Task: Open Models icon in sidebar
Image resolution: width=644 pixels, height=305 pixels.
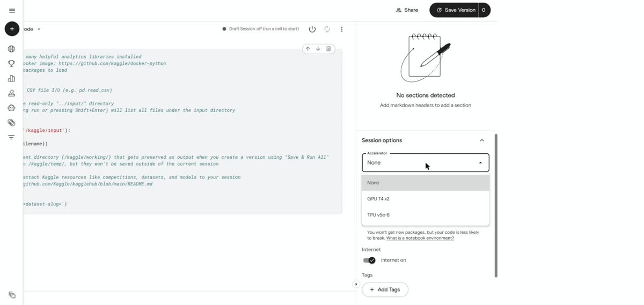Action: pos(11,93)
